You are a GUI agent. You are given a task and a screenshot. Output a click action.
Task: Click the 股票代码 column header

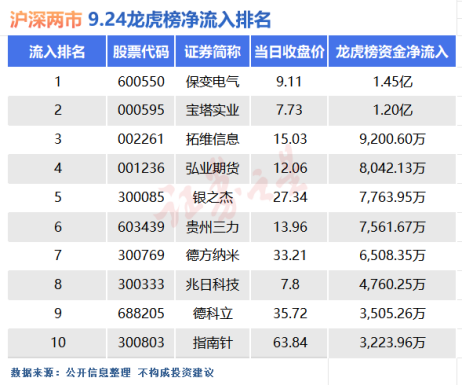pyautogui.click(x=141, y=52)
